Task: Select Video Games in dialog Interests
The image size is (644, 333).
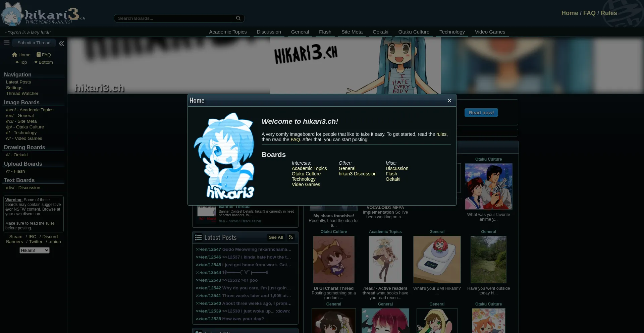Action: click(306, 184)
